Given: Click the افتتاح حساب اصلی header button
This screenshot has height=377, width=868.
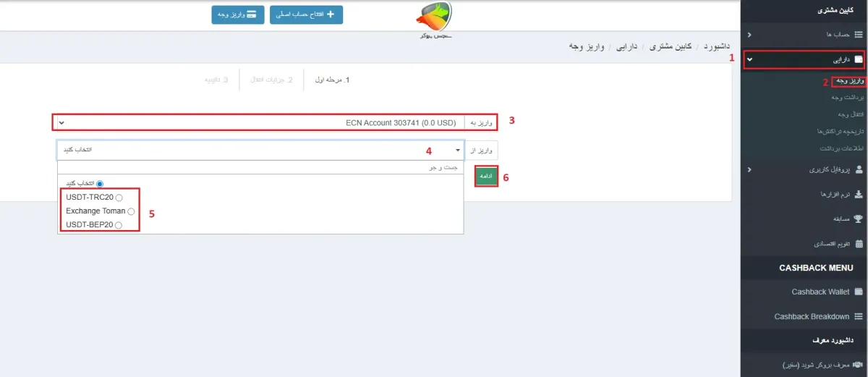Looking at the screenshot, I should pyautogui.click(x=307, y=14).
